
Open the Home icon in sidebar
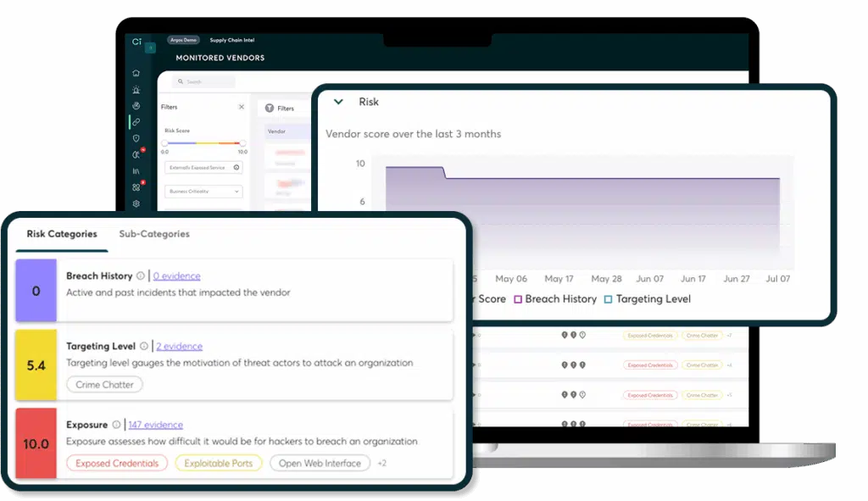[x=136, y=73]
